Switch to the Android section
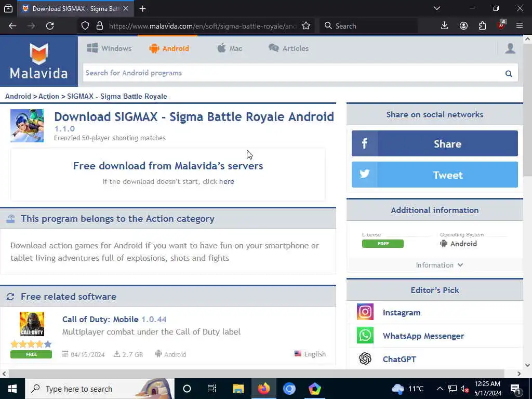Screen dimensions: 532x399 169,48
